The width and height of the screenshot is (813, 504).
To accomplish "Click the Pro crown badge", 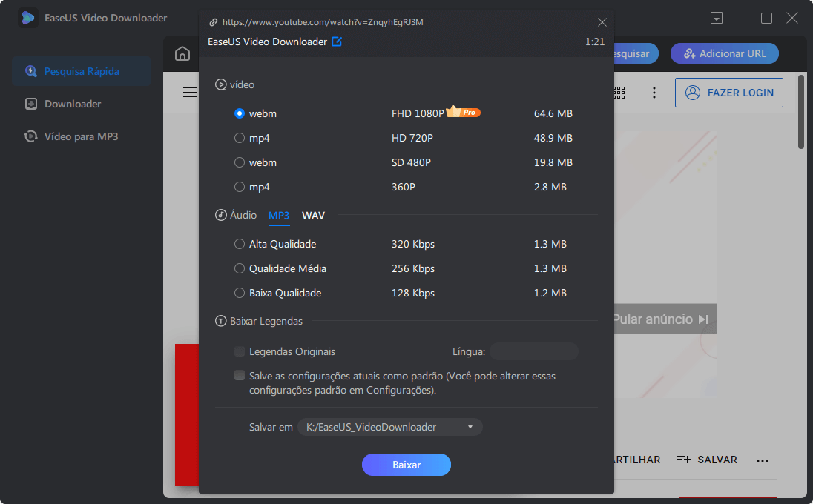I will click(x=463, y=111).
